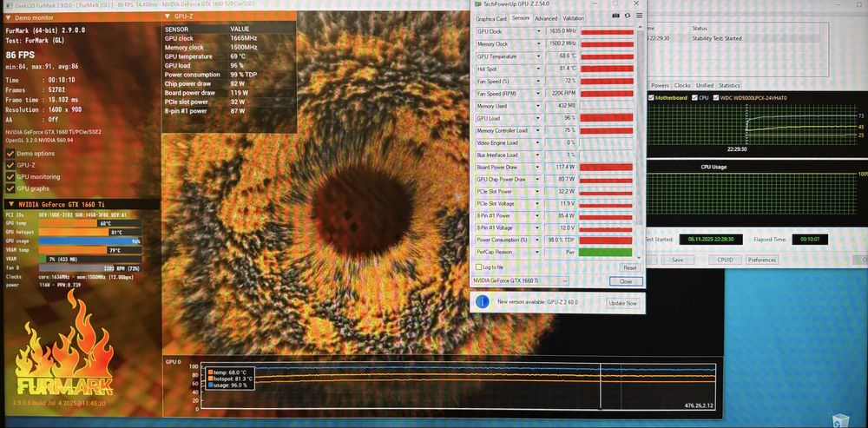Click the Status column header

click(x=699, y=28)
